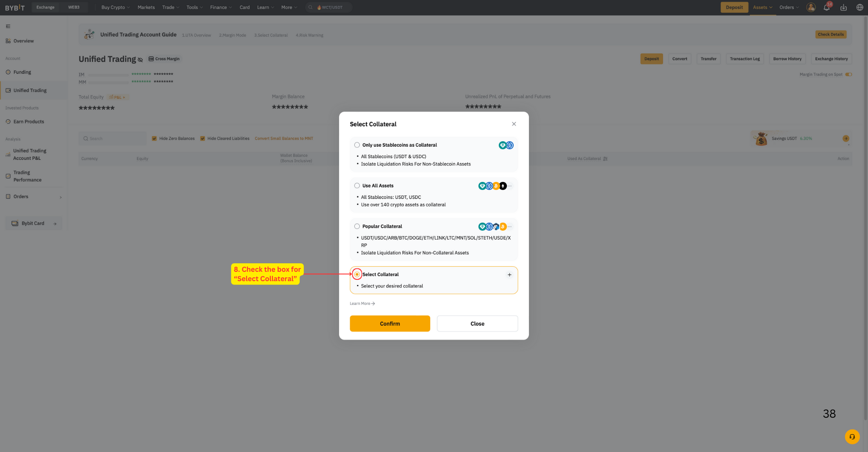Click the coin icons beside Use All Assets

[x=495, y=186]
